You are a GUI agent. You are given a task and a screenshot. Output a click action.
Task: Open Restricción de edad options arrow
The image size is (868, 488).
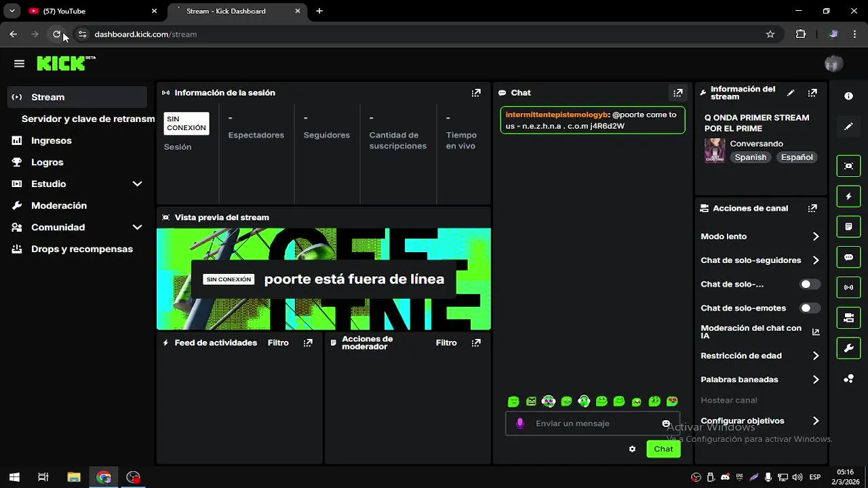[816, 356]
